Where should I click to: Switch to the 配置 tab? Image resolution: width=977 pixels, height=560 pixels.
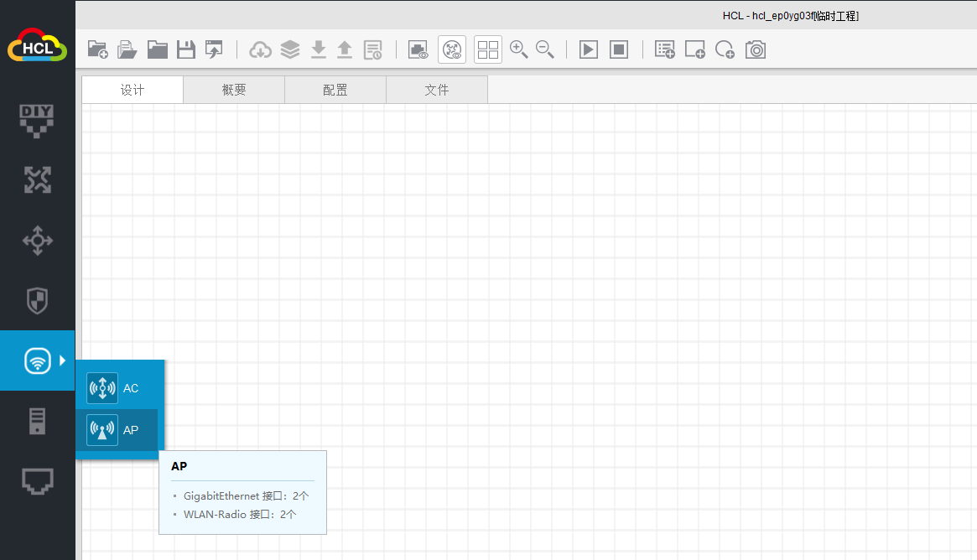[x=335, y=90]
